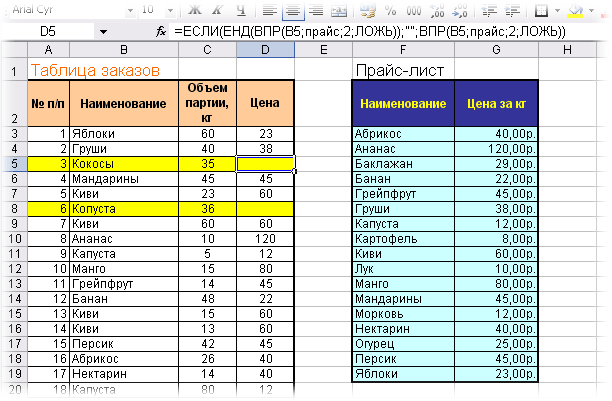Click Name Box showing D5
612x401 pixels.
pos(49,32)
